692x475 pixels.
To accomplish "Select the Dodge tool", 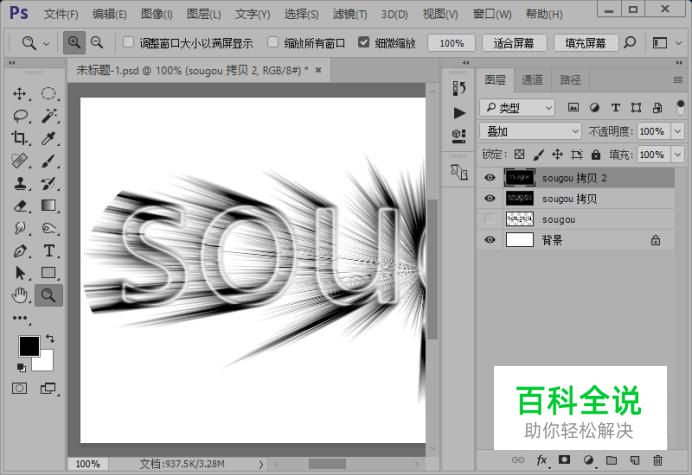I will 48,228.
